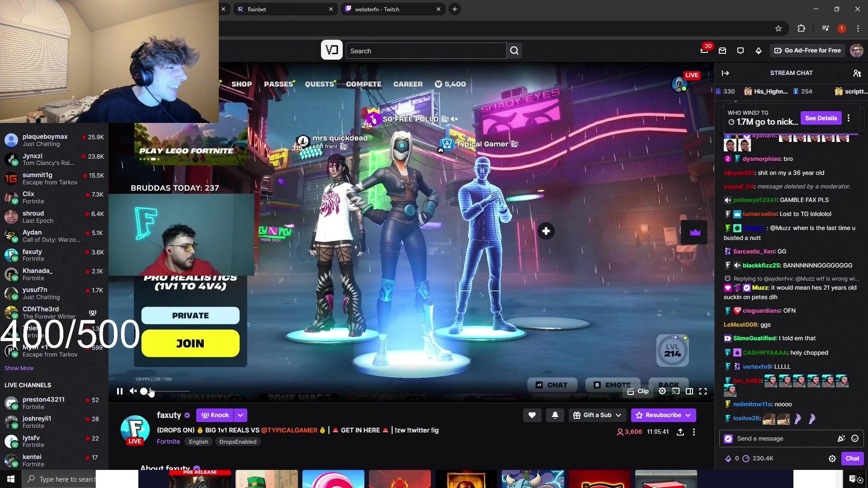Open the Twitch inbox notifications icon
Viewport: 868px width, 488px height.
pos(722,51)
